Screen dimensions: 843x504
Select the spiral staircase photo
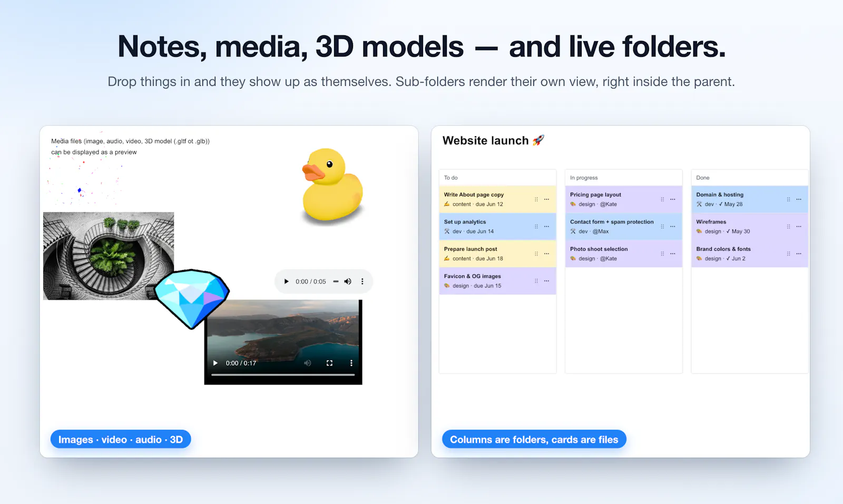(109, 256)
